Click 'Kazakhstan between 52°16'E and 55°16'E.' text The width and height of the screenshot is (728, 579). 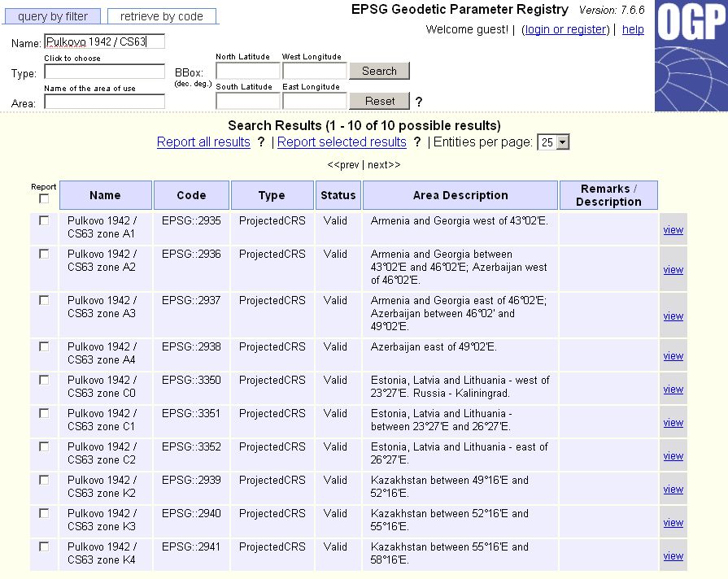coord(450,520)
